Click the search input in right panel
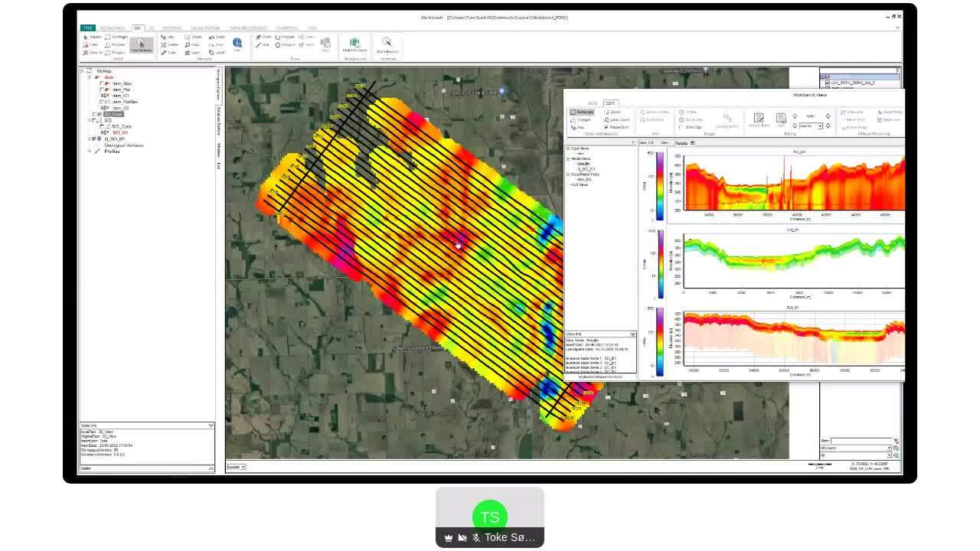Viewport: 980px width, 551px height. coord(861,441)
